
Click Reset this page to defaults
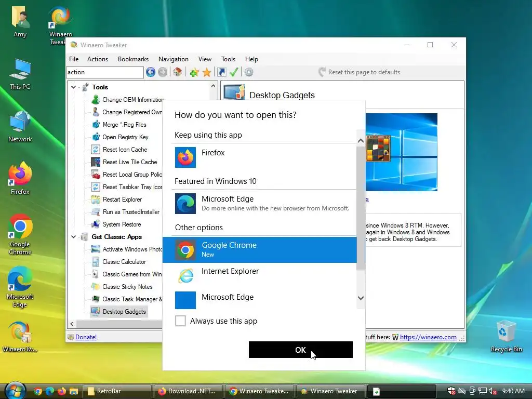tap(360, 72)
